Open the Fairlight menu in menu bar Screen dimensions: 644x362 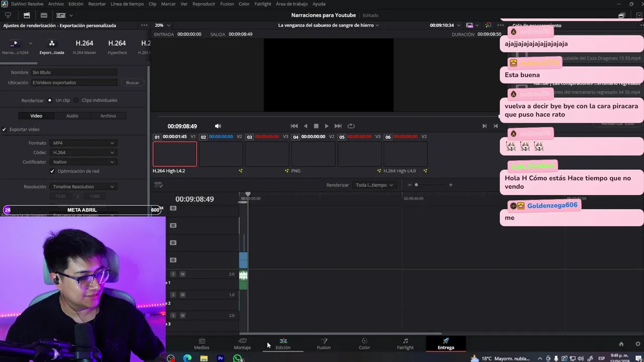click(x=263, y=4)
